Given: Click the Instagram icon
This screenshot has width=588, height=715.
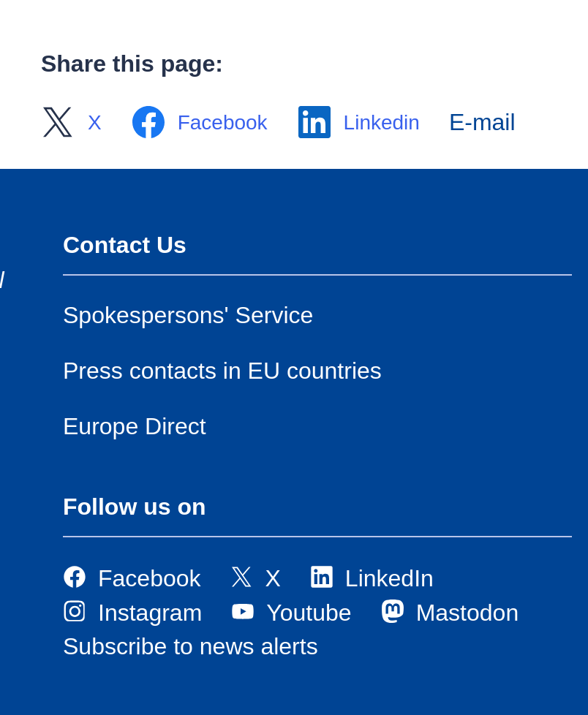Looking at the screenshot, I should pos(75,611).
